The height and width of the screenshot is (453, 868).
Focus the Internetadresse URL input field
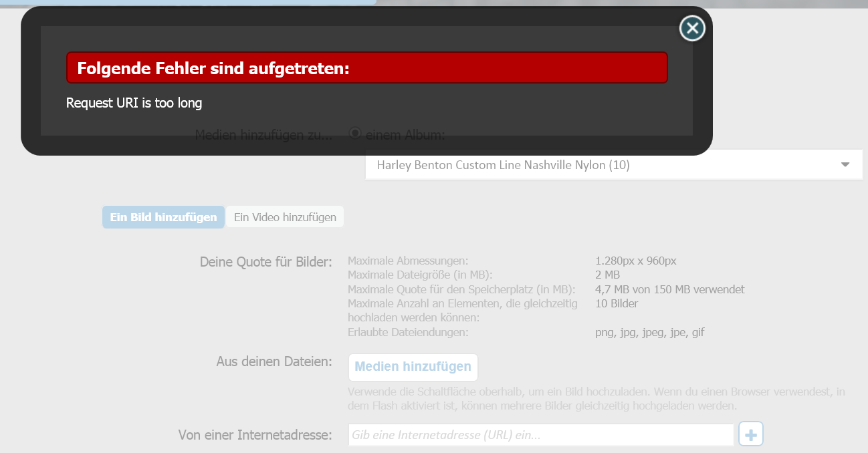coord(541,435)
